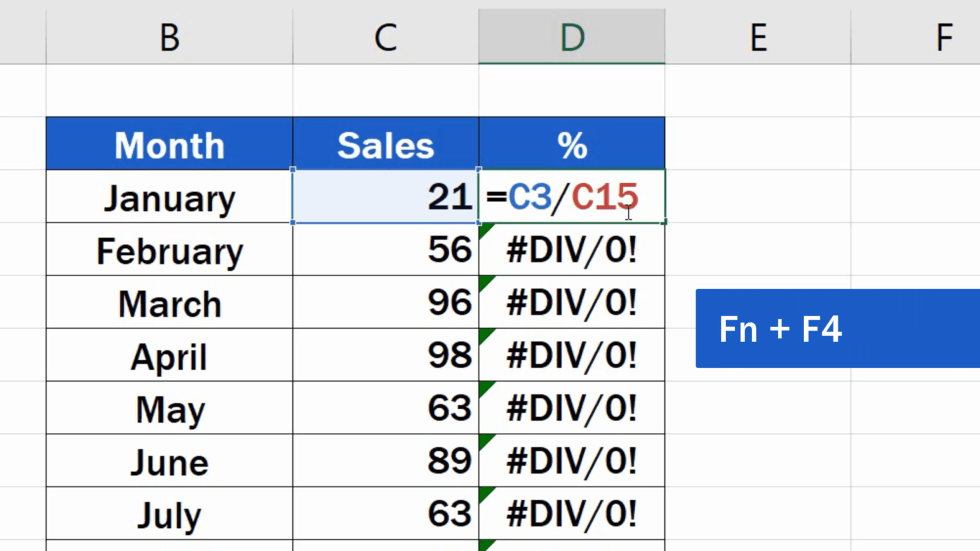
Task: Select the cell containing 21
Action: tap(385, 197)
